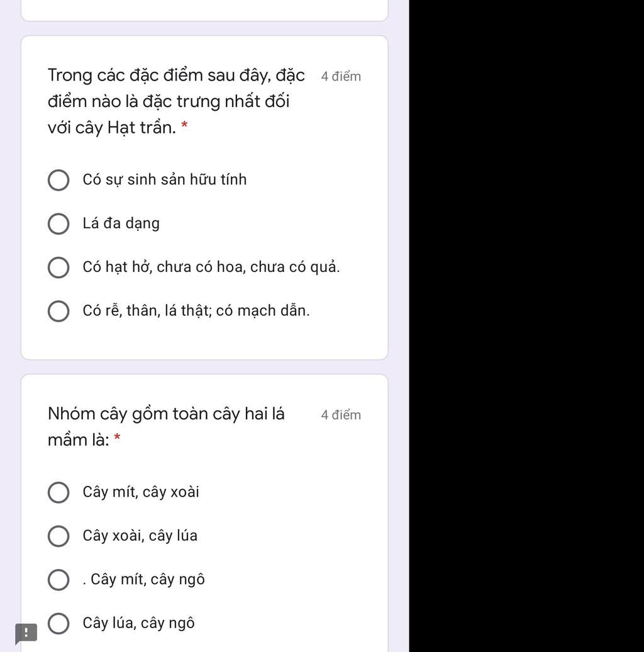Mark radio circle for "Có rễ, thân, lá thật"

pos(58,311)
